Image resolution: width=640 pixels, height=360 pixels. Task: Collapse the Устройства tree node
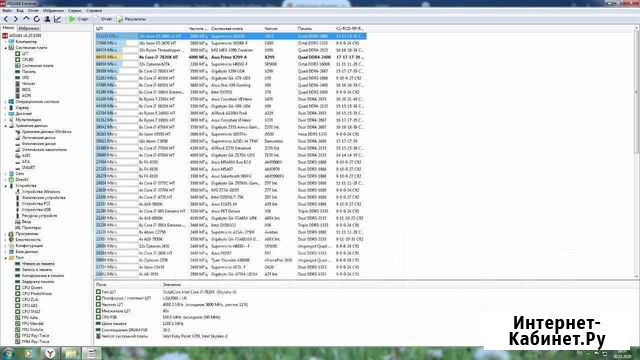6,186
